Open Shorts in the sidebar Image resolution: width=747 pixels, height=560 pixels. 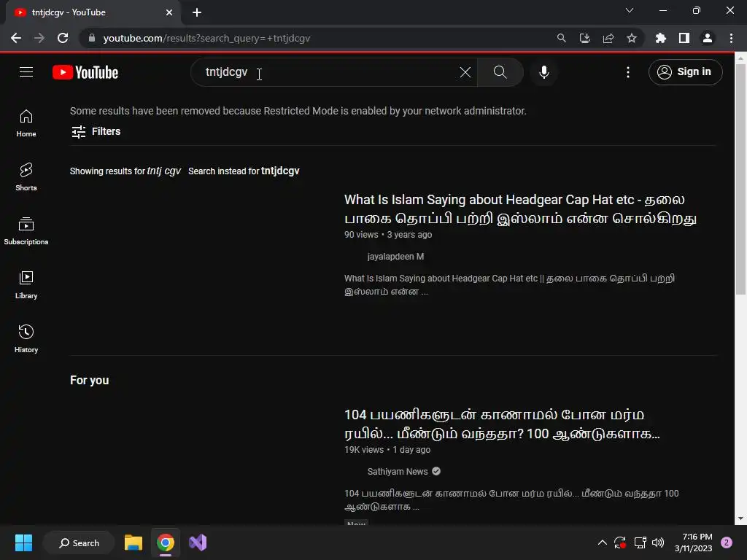pos(26,177)
